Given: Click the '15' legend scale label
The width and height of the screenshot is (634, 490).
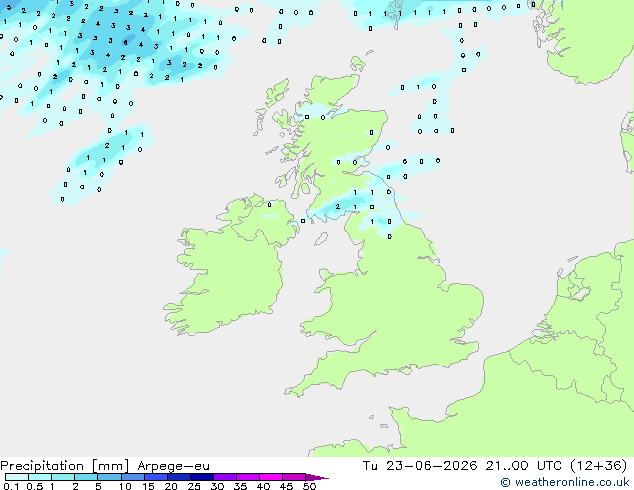Looking at the screenshot, I should tap(148, 486).
